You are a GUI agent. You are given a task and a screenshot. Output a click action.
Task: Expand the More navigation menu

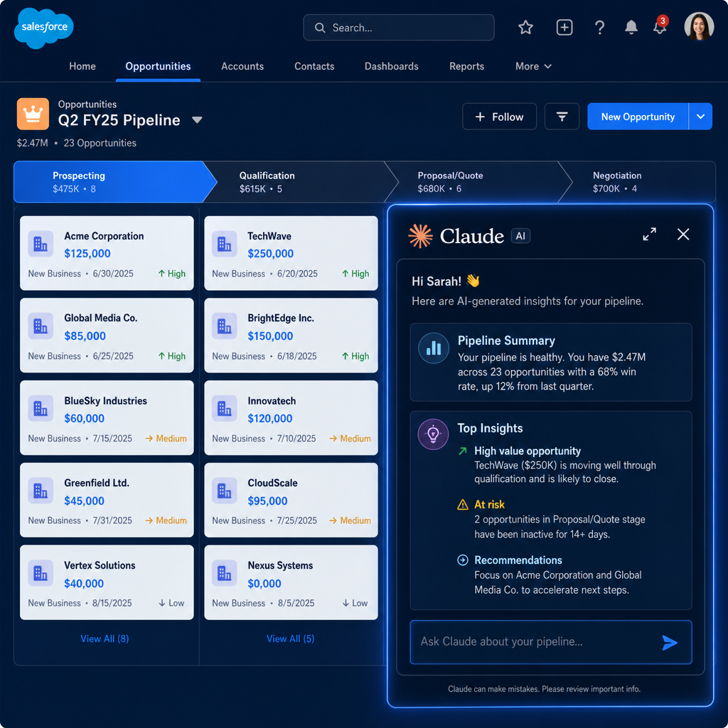pyautogui.click(x=533, y=66)
